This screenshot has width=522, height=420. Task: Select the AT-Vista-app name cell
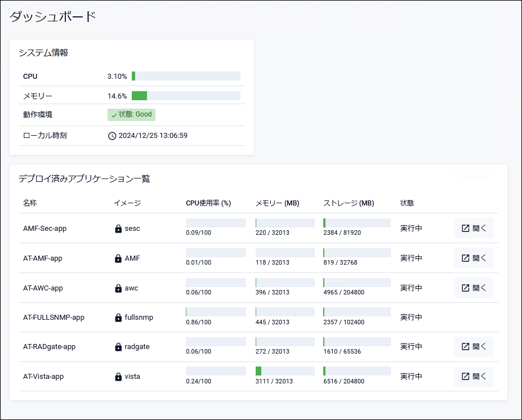[43, 377]
